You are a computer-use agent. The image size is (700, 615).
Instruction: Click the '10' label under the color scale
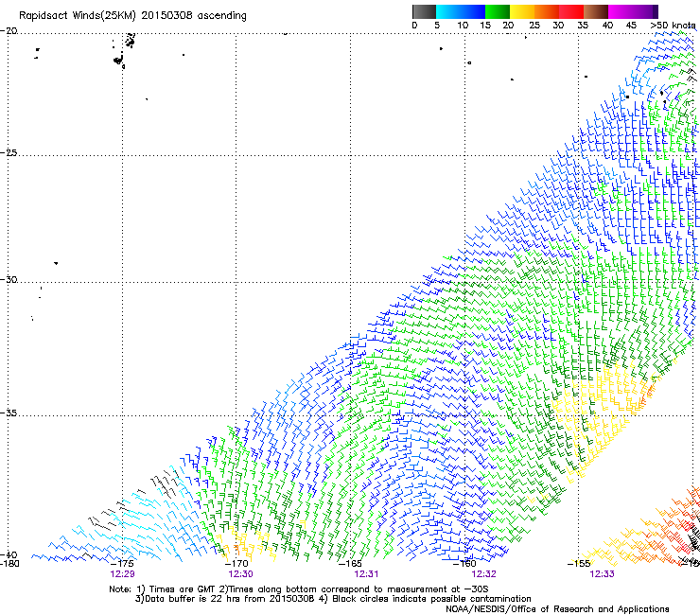coord(463,26)
